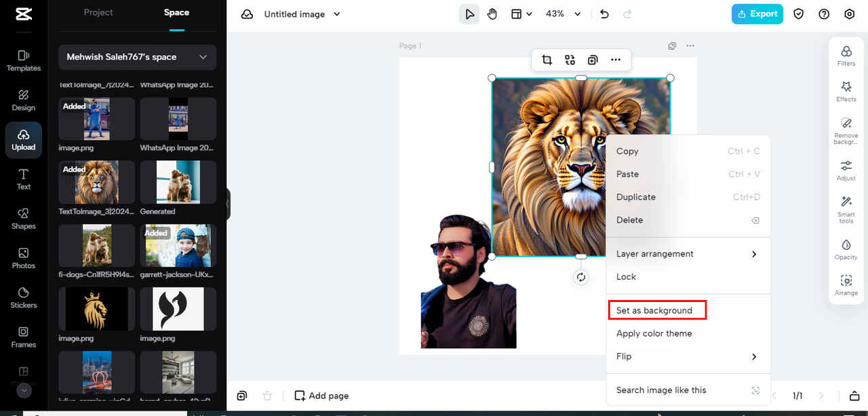Expand Layer arrangement submenu
Image resolution: width=868 pixels, height=416 pixels.
click(x=688, y=254)
